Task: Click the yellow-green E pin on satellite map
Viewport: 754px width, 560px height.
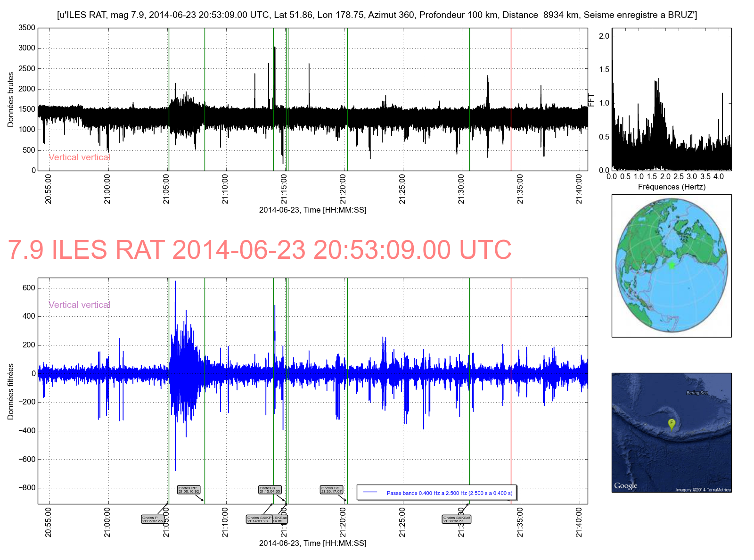Action: [672, 423]
